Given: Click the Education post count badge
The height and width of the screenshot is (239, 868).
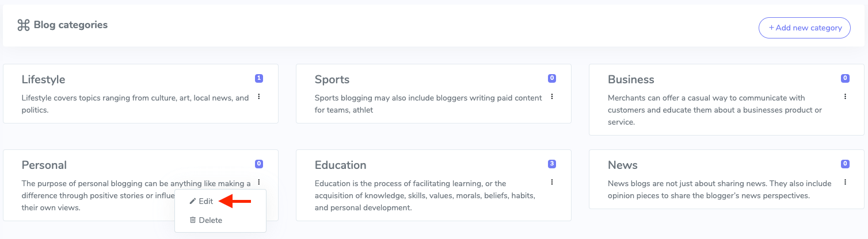Looking at the screenshot, I should click(x=552, y=164).
